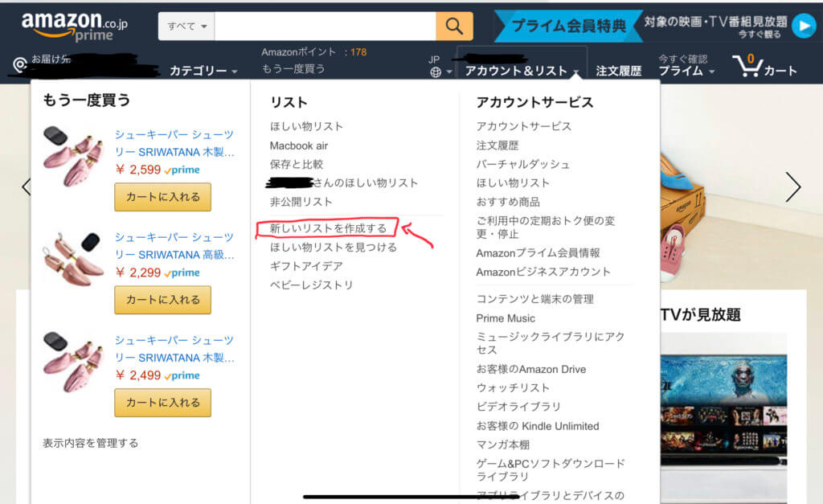Open 注文履歴 in the header
This screenshot has height=504, width=823.
[x=618, y=71]
